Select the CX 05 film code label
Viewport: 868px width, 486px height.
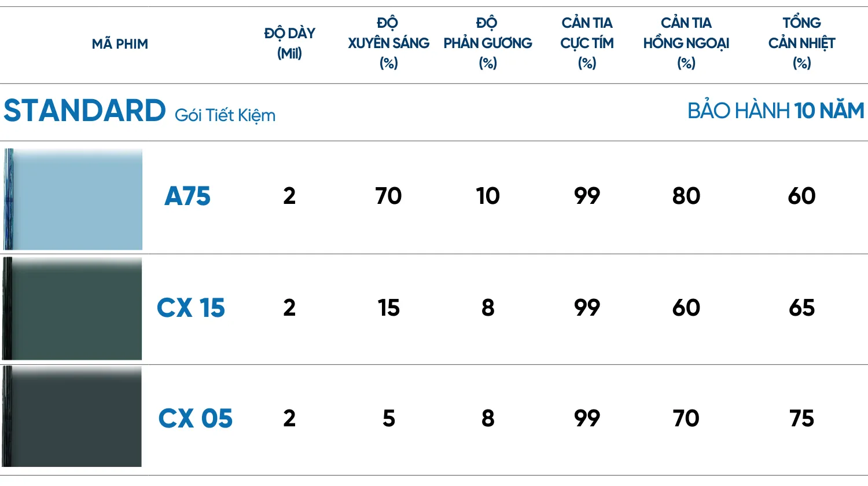pos(195,419)
